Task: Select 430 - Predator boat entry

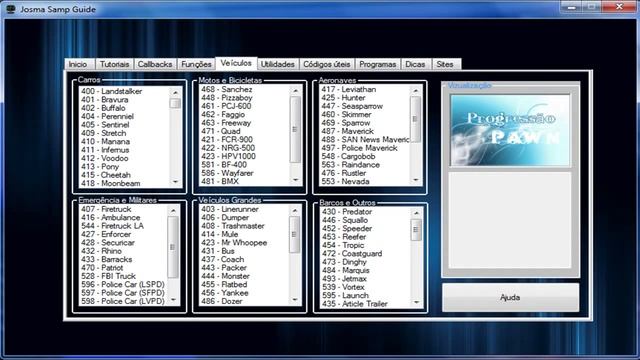Action: (347, 212)
